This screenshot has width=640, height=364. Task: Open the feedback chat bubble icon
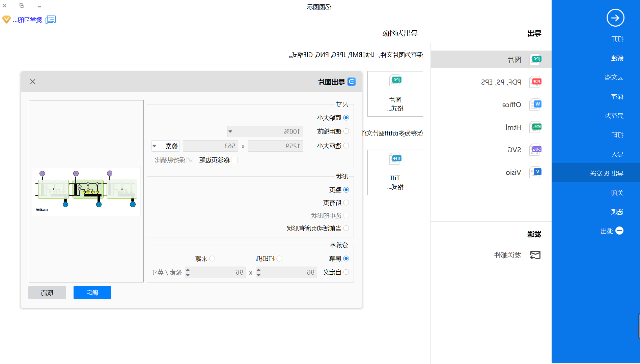(51, 20)
